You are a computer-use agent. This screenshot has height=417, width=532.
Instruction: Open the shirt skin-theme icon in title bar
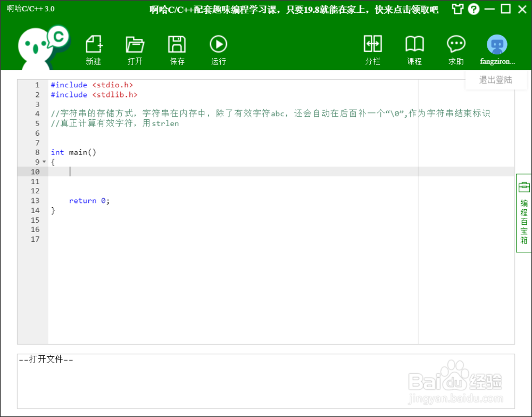point(458,9)
